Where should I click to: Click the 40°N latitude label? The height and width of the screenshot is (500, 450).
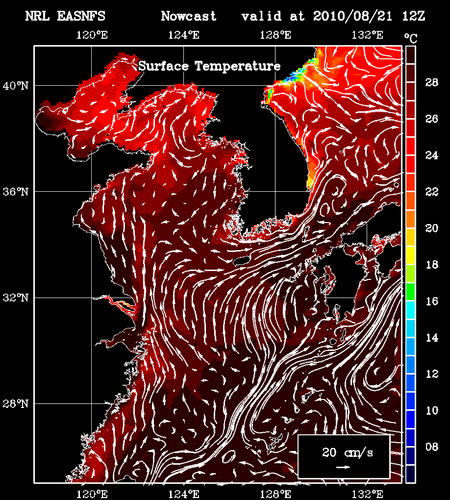click(16, 86)
